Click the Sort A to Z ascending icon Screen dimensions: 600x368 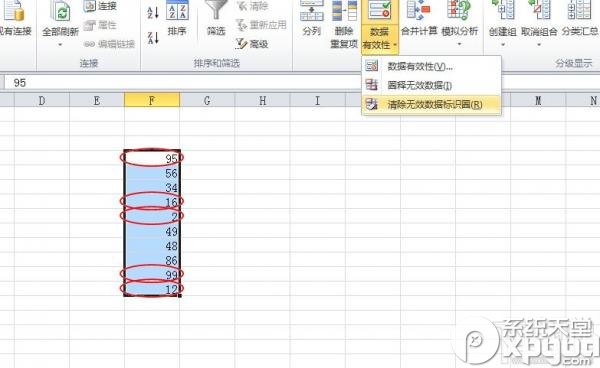pos(153,12)
